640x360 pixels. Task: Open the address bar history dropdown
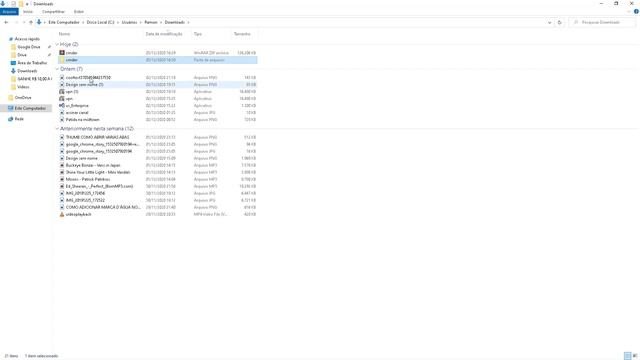click(x=549, y=22)
